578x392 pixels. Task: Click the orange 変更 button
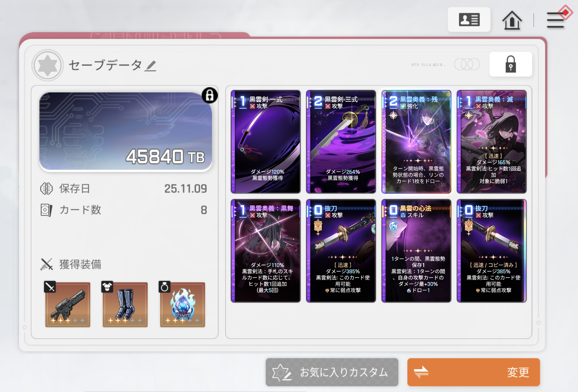(474, 372)
